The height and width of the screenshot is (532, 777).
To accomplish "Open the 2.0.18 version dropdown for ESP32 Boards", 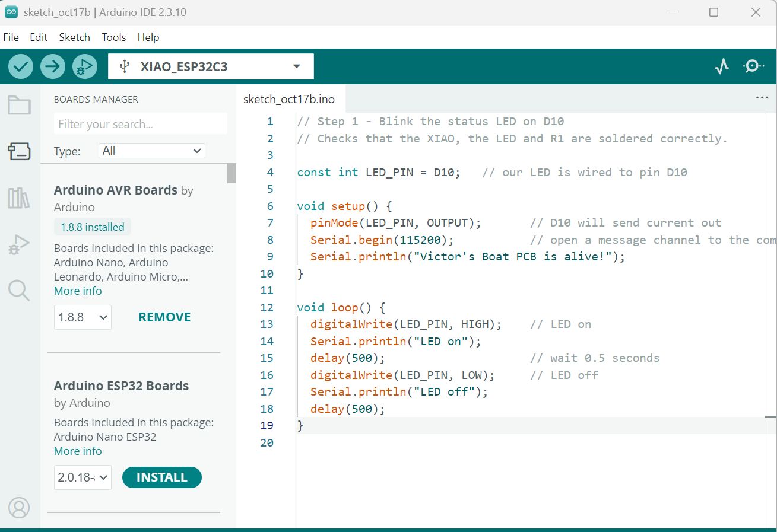I will click(83, 477).
